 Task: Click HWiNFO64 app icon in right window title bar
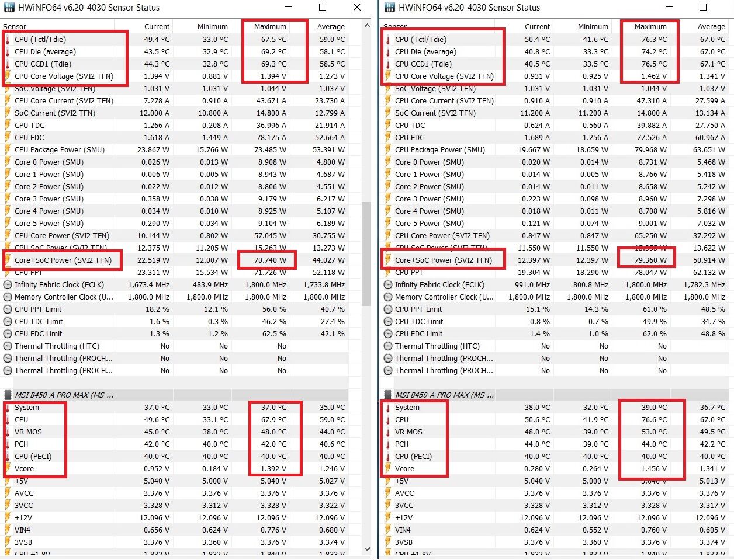pos(390,8)
